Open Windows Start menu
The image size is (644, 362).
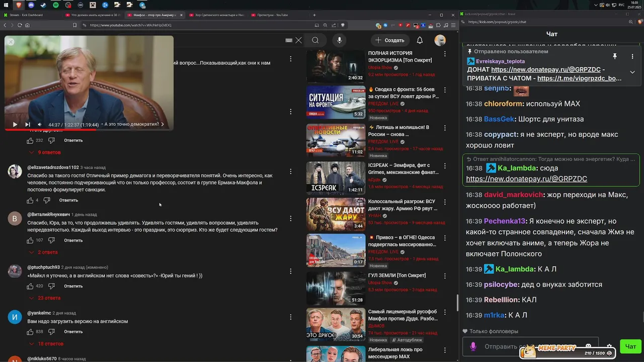(6, 5)
